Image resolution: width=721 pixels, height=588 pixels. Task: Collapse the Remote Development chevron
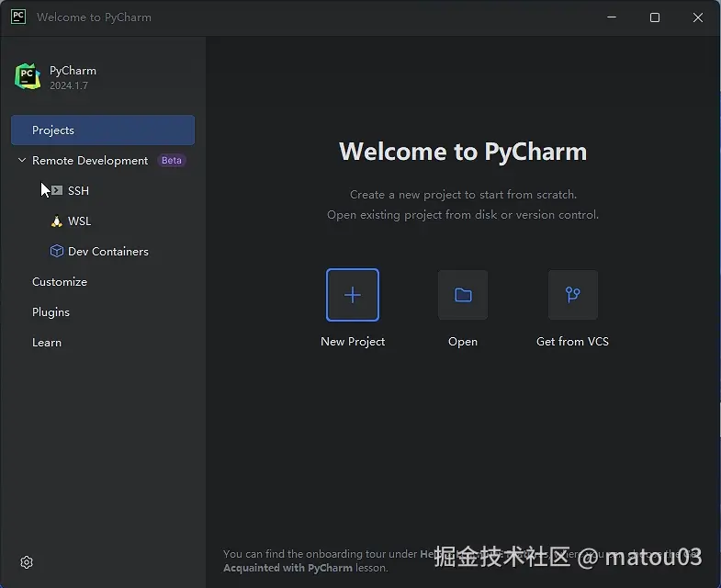point(22,160)
